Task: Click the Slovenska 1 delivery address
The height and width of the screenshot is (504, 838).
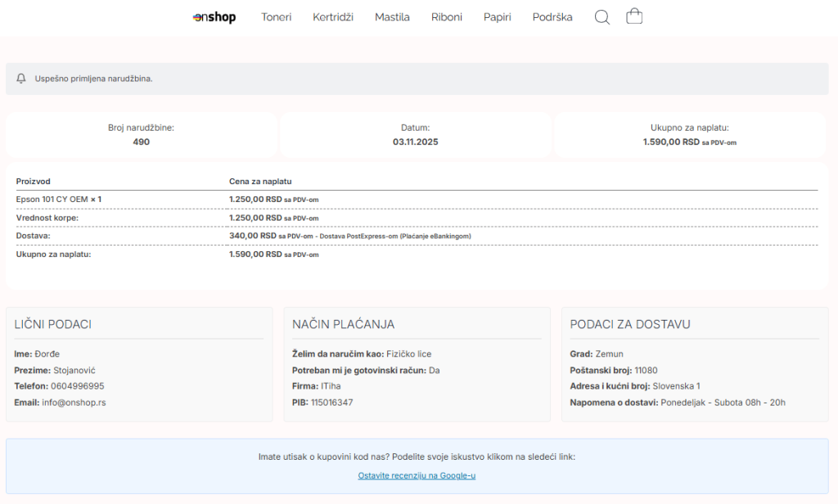Action: pos(676,386)
